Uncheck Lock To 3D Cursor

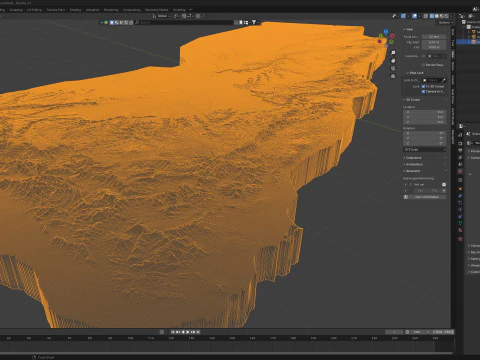pos(423,86)
